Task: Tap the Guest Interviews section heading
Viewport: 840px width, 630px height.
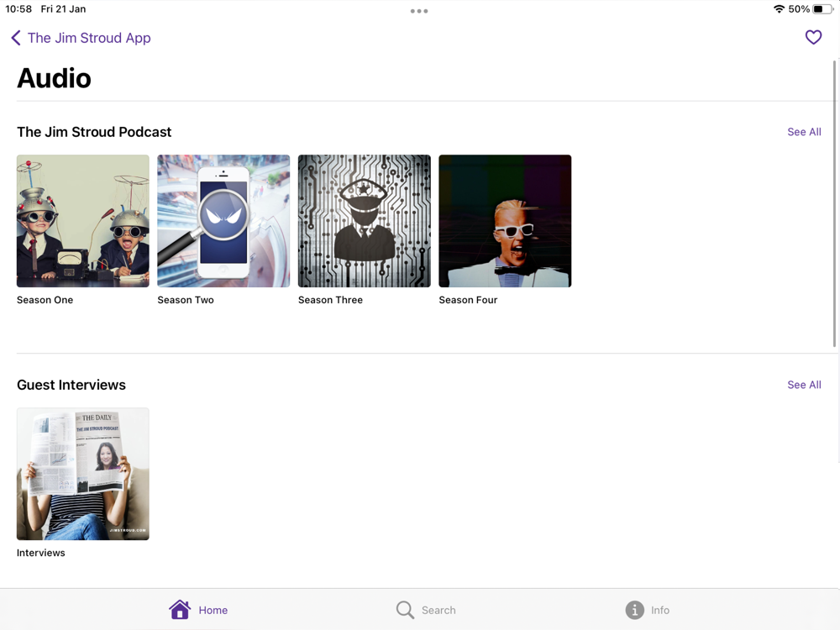Action: 71,385
